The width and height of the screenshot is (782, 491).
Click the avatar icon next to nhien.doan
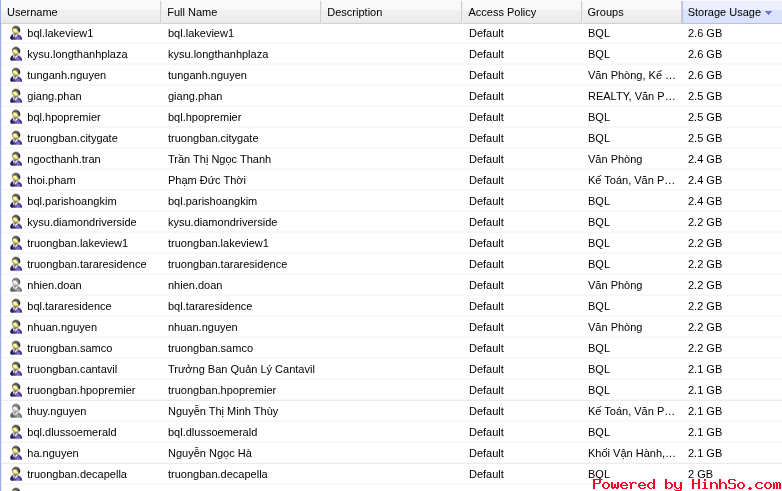tap(15, 285)
